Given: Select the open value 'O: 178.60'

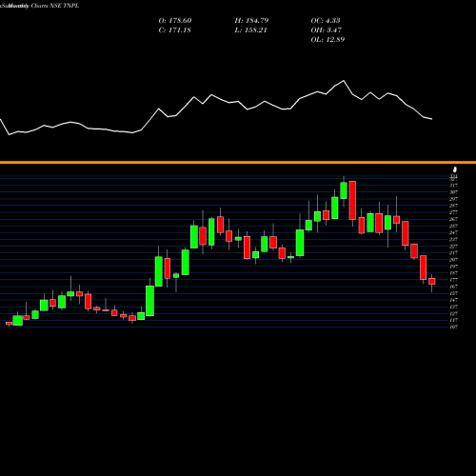Looking at the screenshot, I should [175, 21].
